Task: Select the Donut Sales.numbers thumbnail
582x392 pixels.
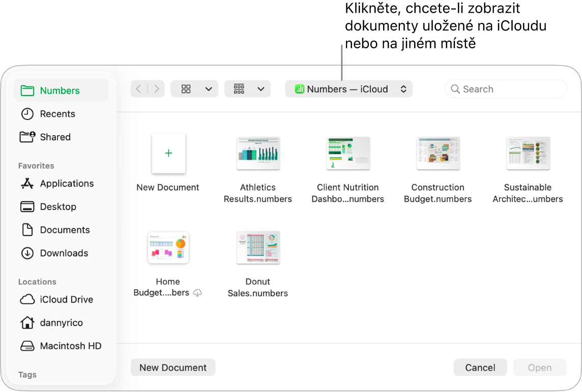Action: (258, 248)
